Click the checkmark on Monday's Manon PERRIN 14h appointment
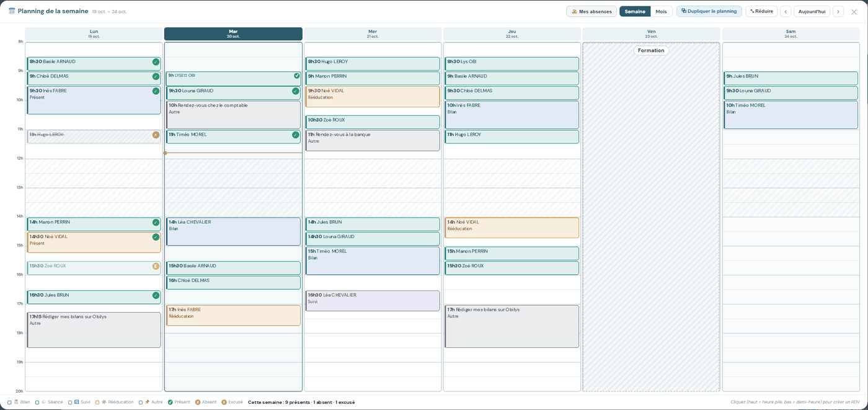 point(156,223)
